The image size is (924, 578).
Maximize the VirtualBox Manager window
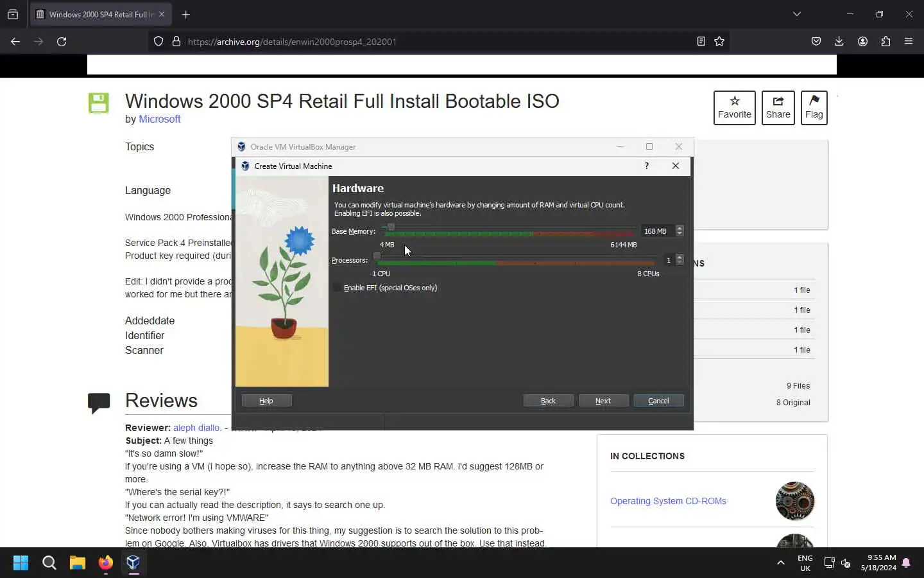click(x=649, y=146)
